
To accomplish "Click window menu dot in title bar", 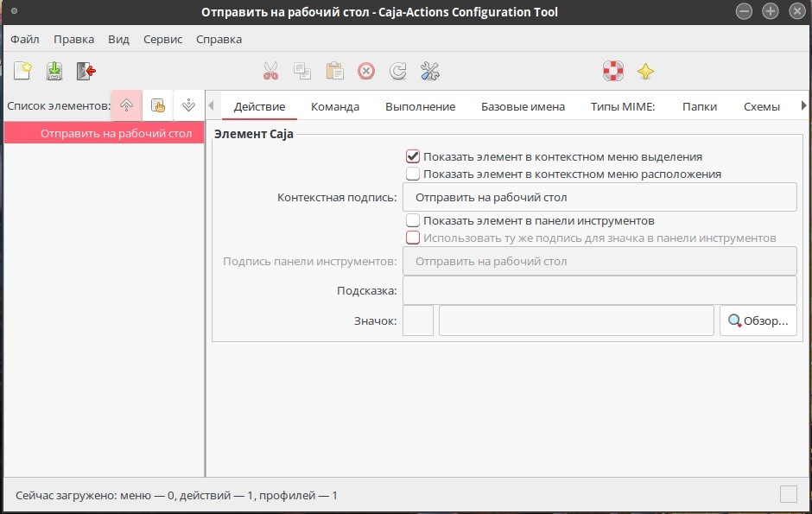I will click(x=14, y=10).
